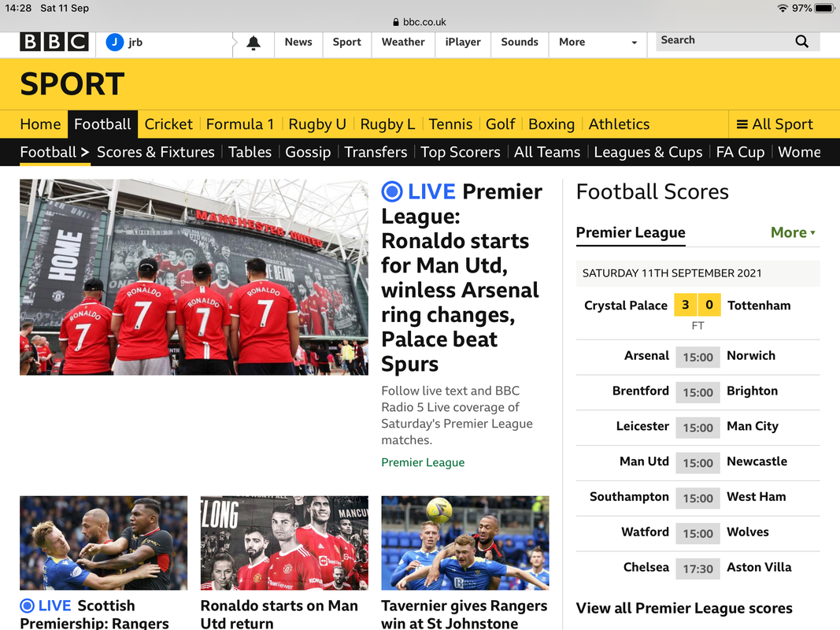Open the jrb account avatar
The height and width of the screenshot is (630, 840).
tap(115, 42)
